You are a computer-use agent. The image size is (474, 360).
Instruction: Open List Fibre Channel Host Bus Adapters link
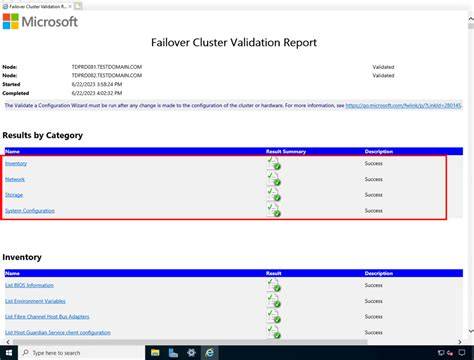[47, 316]
